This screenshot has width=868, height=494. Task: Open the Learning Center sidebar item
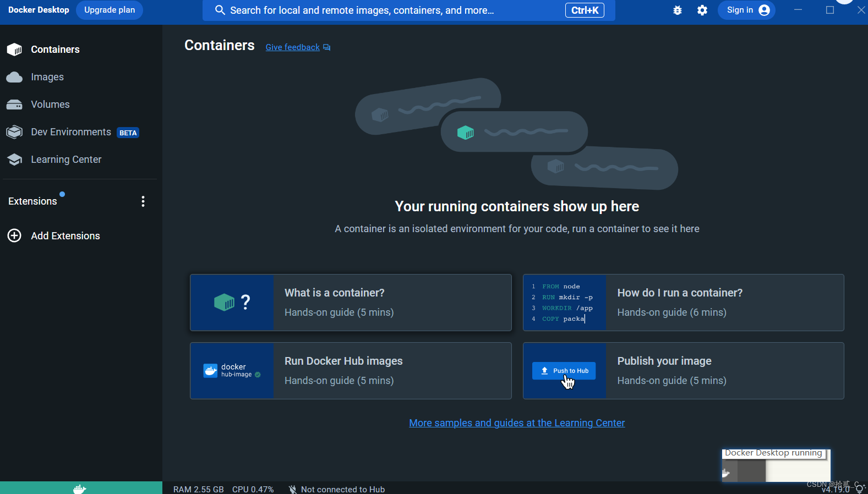point(66,160)
